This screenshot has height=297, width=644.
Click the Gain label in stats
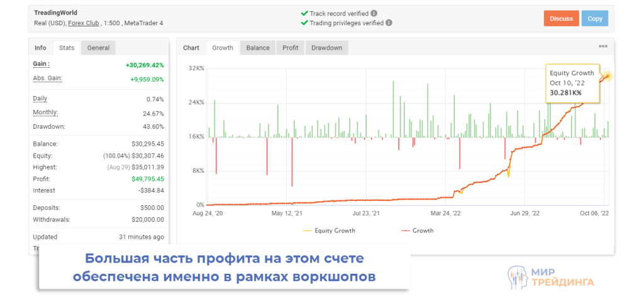(41, 64)
